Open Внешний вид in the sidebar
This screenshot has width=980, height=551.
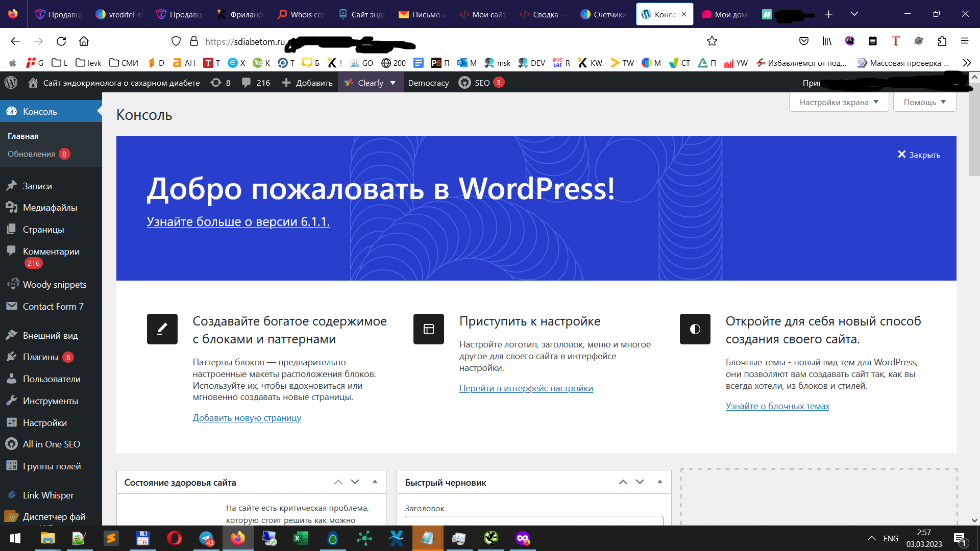point(51,335)
